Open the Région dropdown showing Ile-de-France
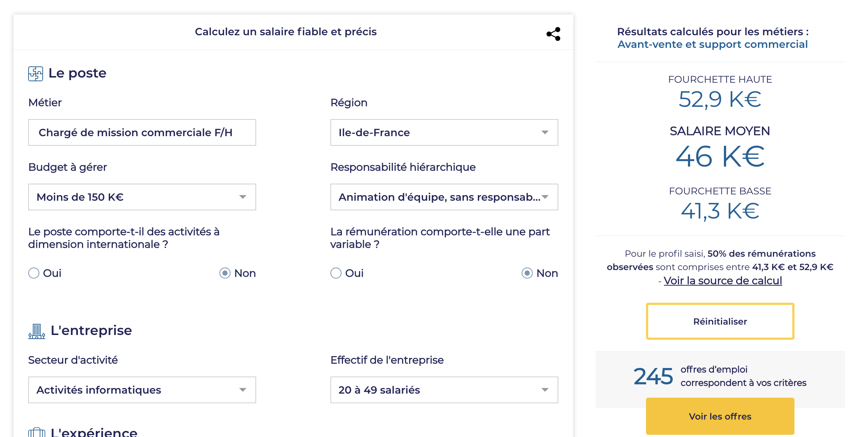This screenshot has height=437, width=868. point(444,132)
